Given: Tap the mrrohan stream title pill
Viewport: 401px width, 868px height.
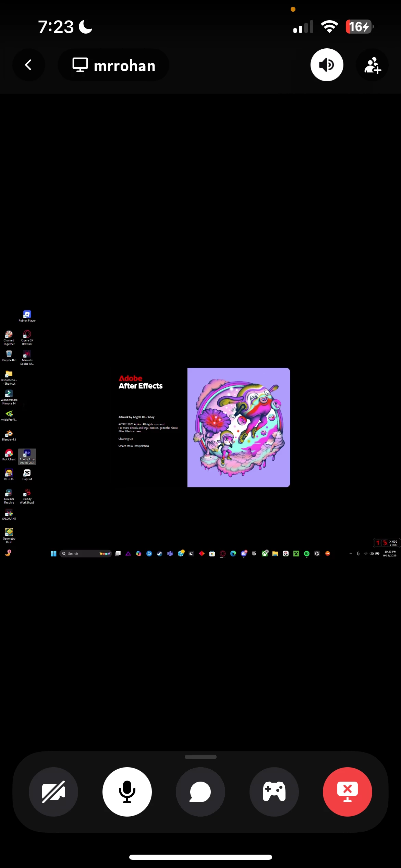Looking at the screenshot, I should 113,65.
